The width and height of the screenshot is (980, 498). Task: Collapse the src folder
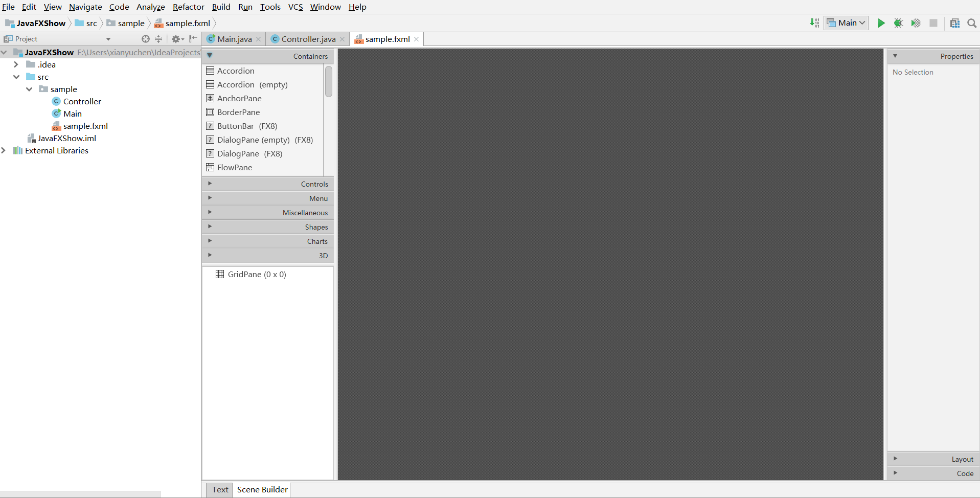coord(16,77)
